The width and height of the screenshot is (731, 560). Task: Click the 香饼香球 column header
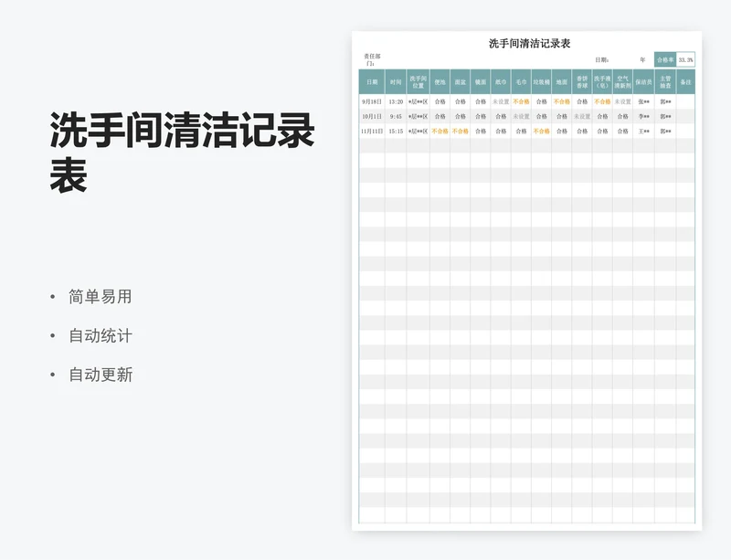[582, 82]
